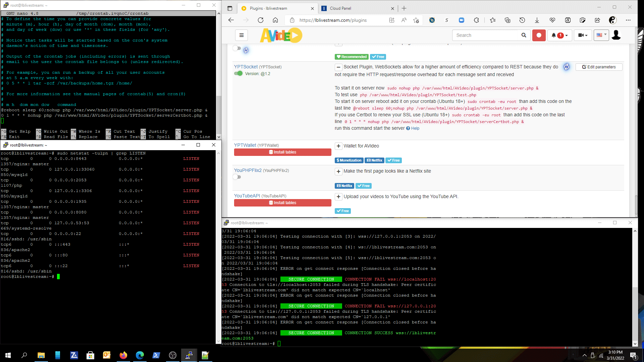The image size is (644, 362).
Task: Open the browser Extensions puzzle icon
Action: coord(477,20)
